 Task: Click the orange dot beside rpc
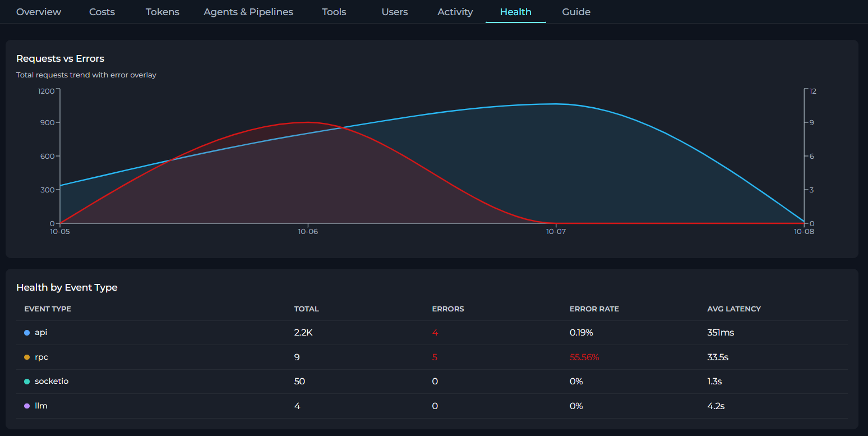click(x=27, y=357)
